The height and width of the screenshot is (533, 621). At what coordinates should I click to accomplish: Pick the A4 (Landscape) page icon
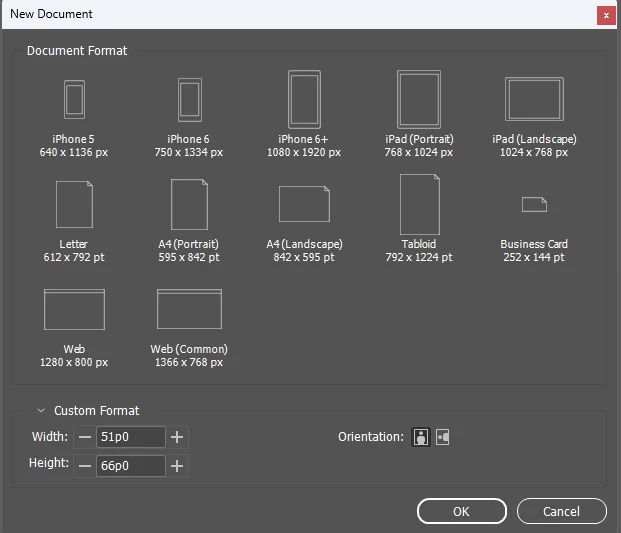pyautogui.click(x=304, y=204)
